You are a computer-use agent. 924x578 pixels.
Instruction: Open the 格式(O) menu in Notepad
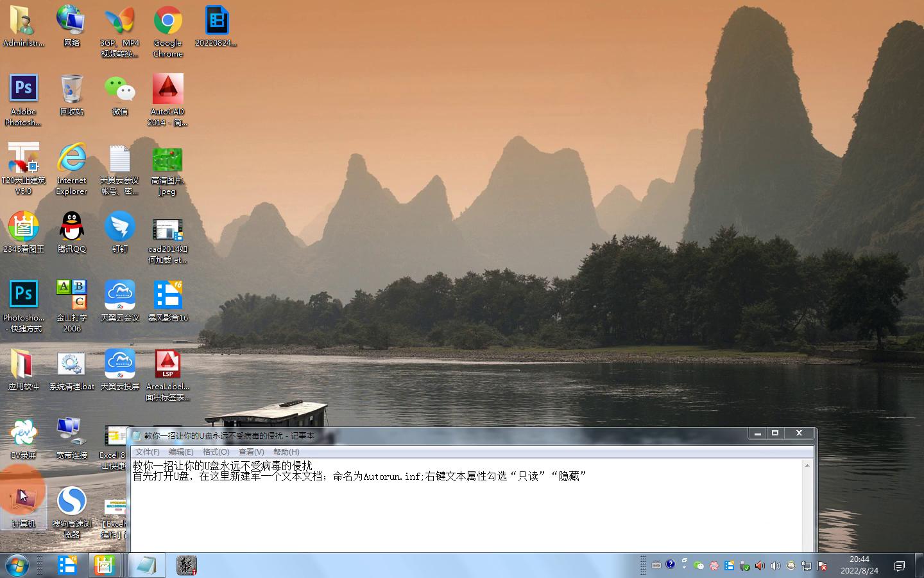pos(216,452)
